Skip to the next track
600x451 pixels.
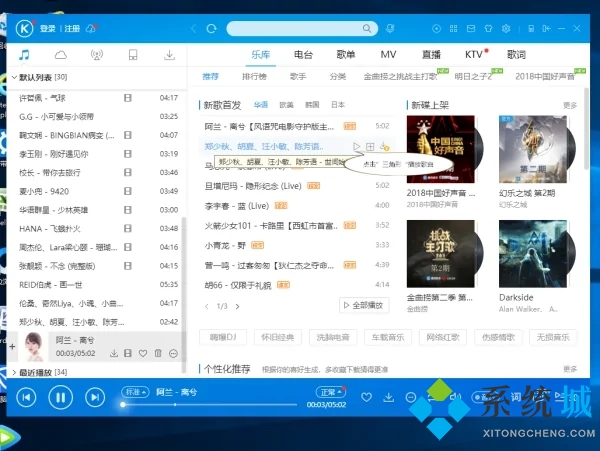(x=94, y=397)
